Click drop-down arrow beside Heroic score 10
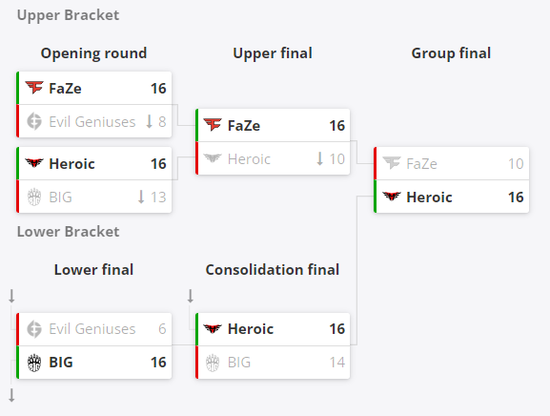The image size is (550, 416). [x=320, y=159]
